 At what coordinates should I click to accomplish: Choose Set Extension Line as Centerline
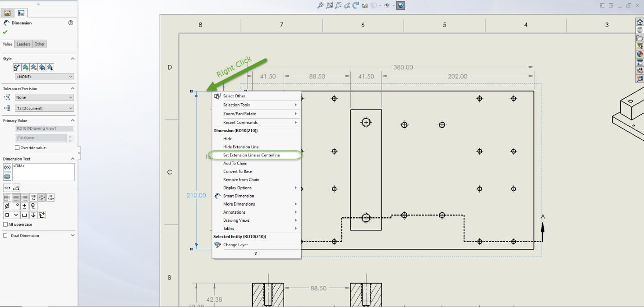pyautogui.click(x=256, y=155)
